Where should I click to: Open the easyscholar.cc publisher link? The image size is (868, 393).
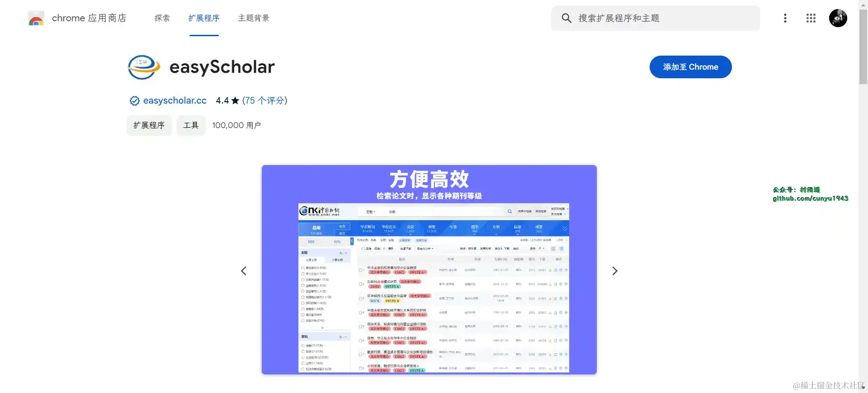click(x=175, y=100)
